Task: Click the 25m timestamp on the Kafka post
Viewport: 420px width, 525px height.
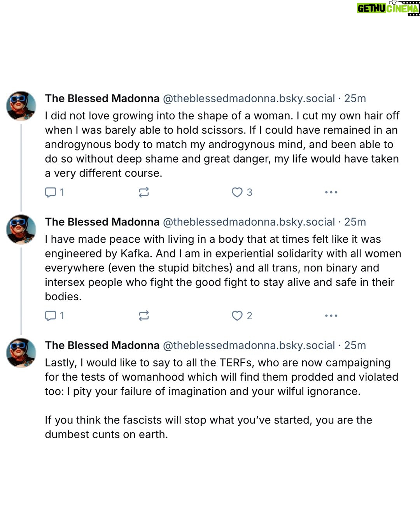Action: (355, 222)
